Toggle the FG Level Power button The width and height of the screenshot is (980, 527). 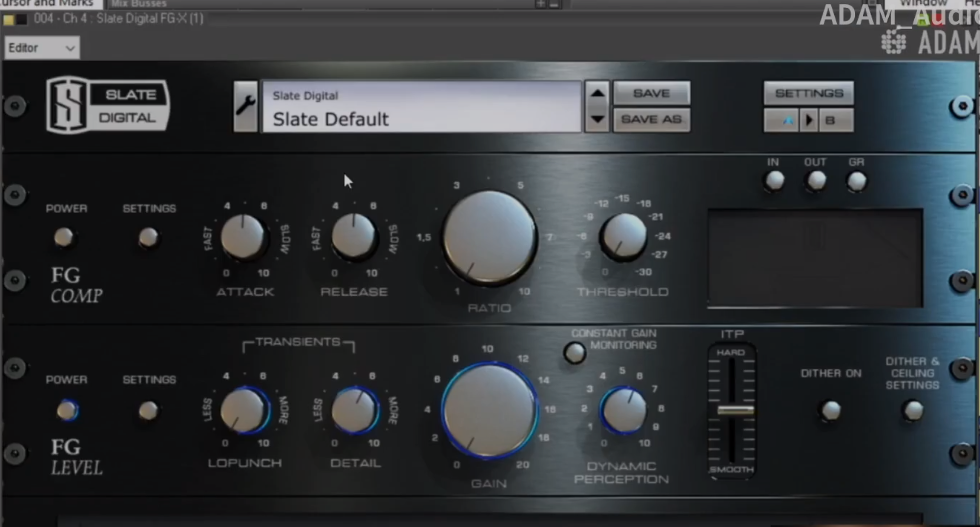coord(67,410)
